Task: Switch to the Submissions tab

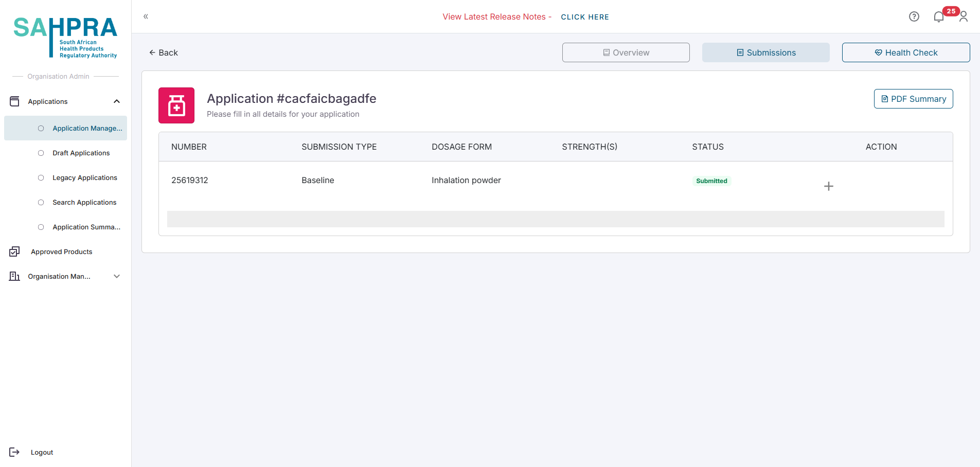Action: [x=765, y=52]
